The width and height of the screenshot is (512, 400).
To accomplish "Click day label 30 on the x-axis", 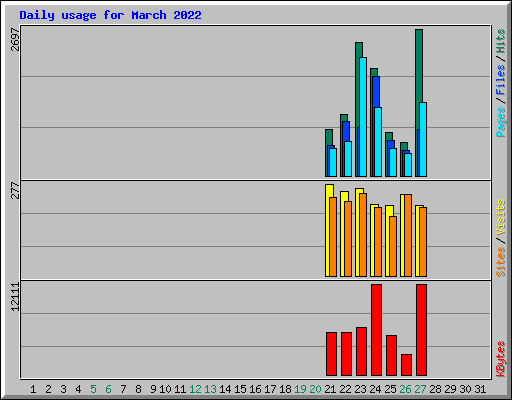I will pyautogui.click(x=465, y=389).
